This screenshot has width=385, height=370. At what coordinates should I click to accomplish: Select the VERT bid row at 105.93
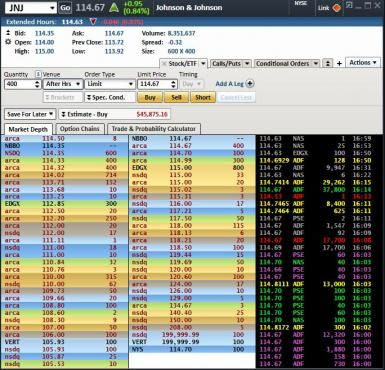(x=65, y=342)
